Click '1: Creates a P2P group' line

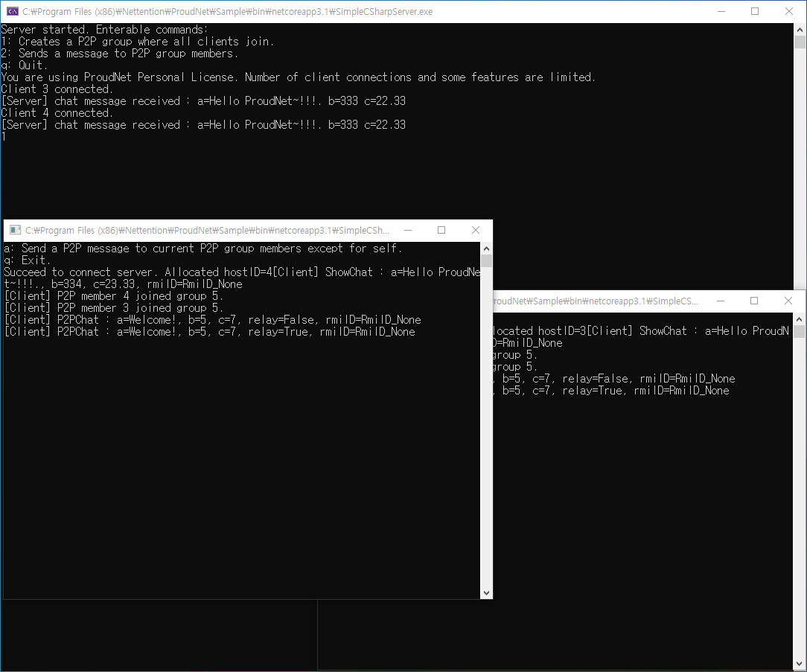click(138, 41)
